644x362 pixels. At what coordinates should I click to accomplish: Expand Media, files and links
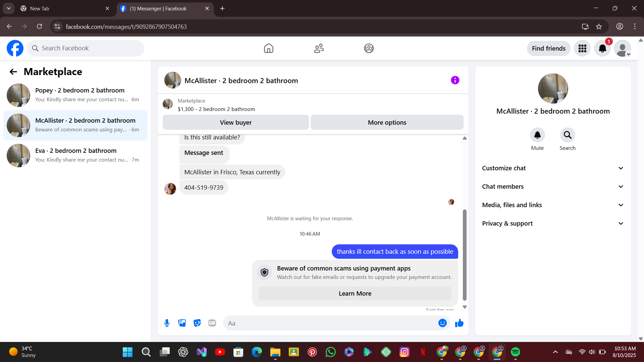point(553,205)
